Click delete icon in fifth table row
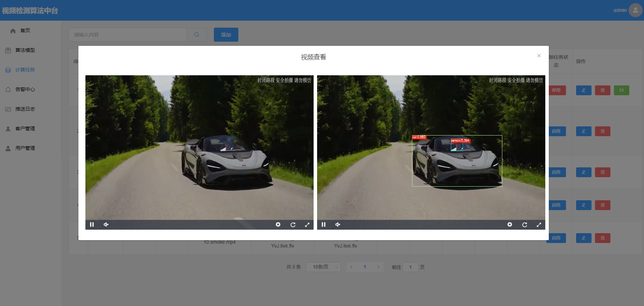 [x=603, y=238]
